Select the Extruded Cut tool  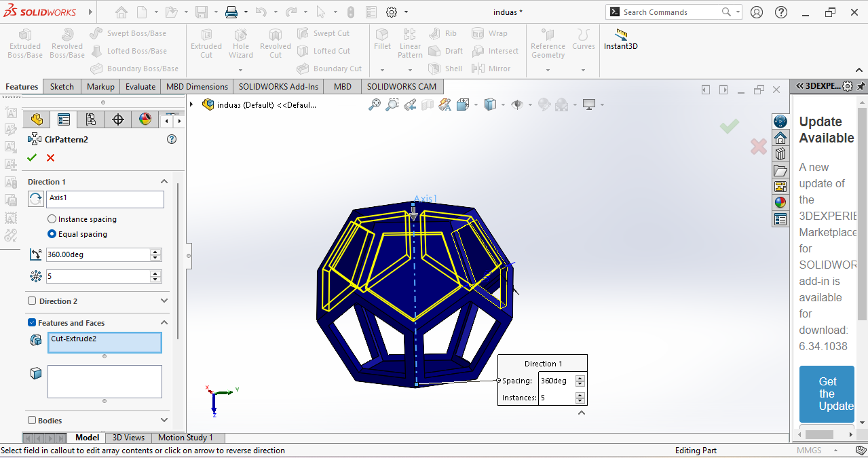coord(206,43)
